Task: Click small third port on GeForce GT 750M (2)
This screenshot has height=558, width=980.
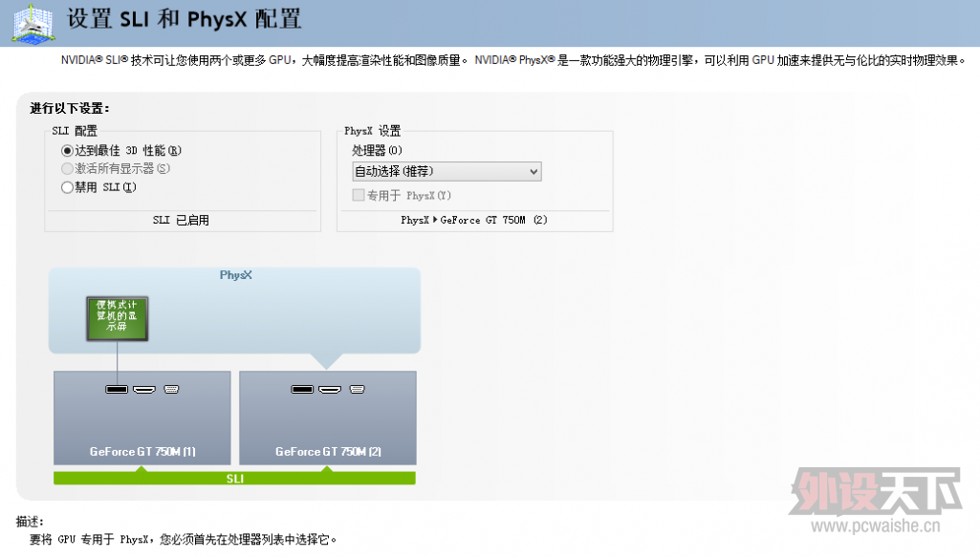Action: 357,389
